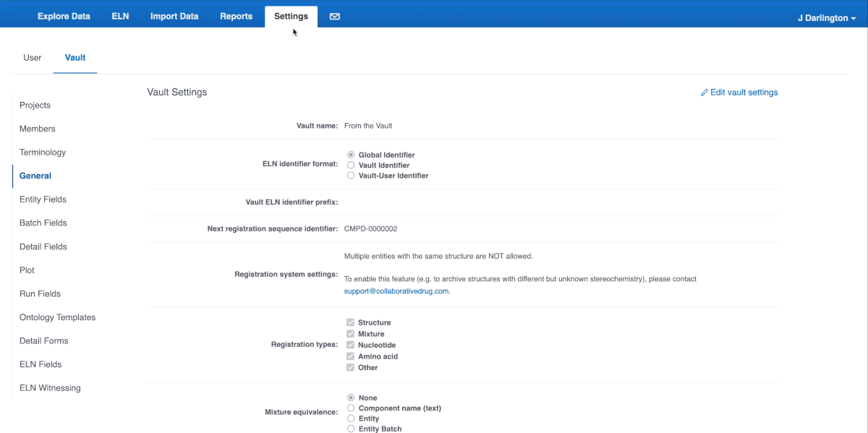The image size is (868, 433).
Task: Switch to the User settings tab
Action: pyautogui.click(x=32, y=57)
